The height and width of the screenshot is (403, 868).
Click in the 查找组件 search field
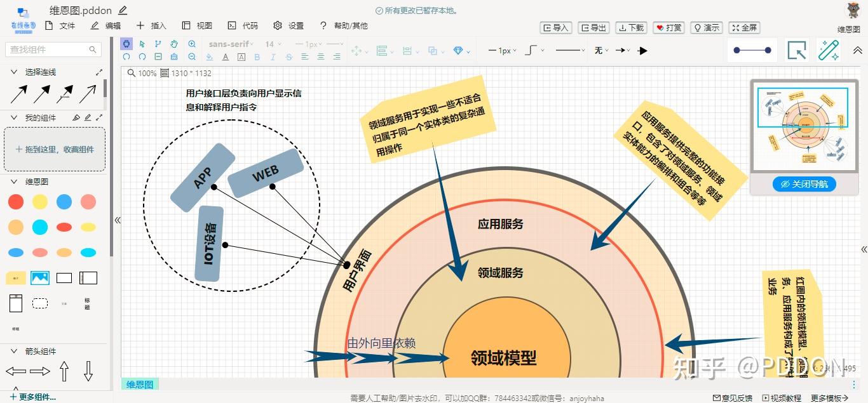[x=53, y=50]
